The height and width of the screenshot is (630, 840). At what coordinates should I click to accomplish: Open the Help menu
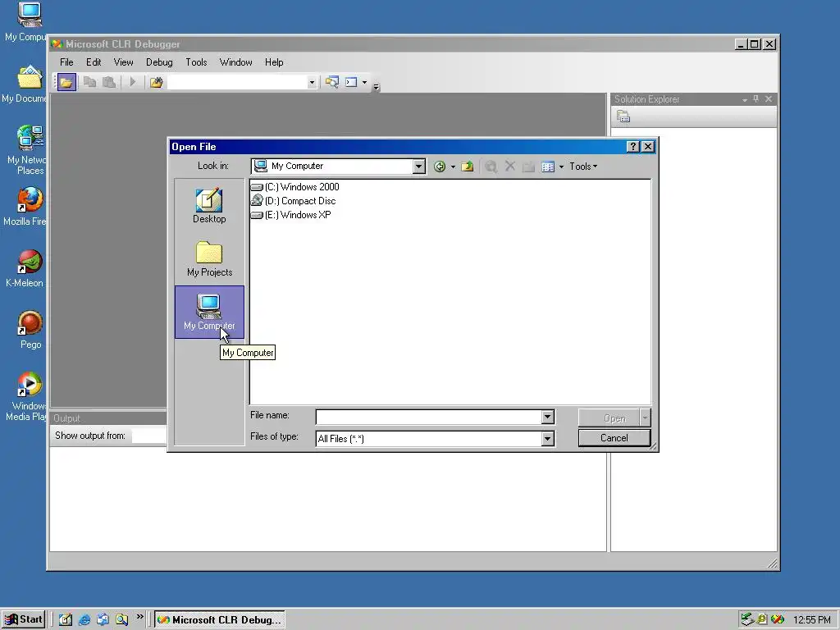tap(274, 62)
